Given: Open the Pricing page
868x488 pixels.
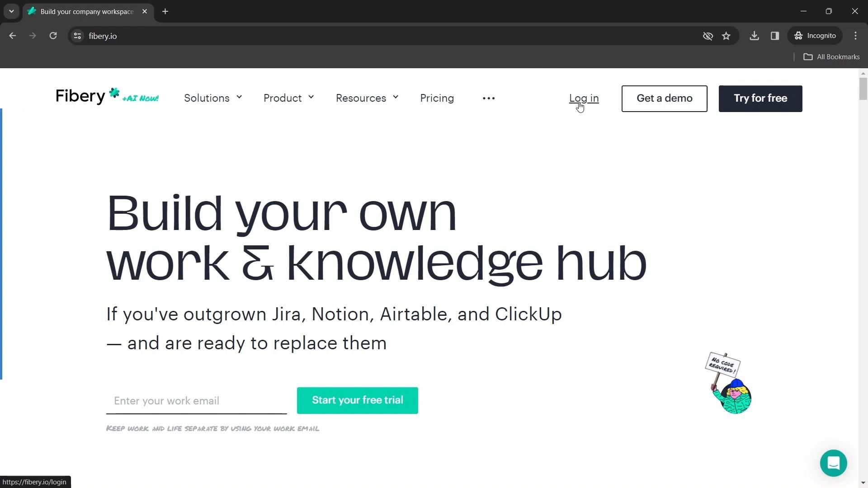Looking at the screenshot, I should [437, 98].
